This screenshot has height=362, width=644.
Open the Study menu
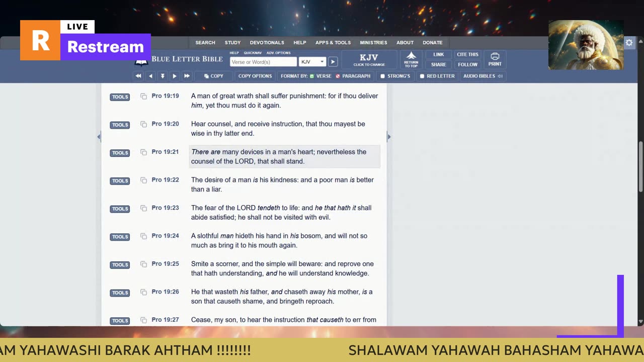pyautogui.click(x=232, y=43)
